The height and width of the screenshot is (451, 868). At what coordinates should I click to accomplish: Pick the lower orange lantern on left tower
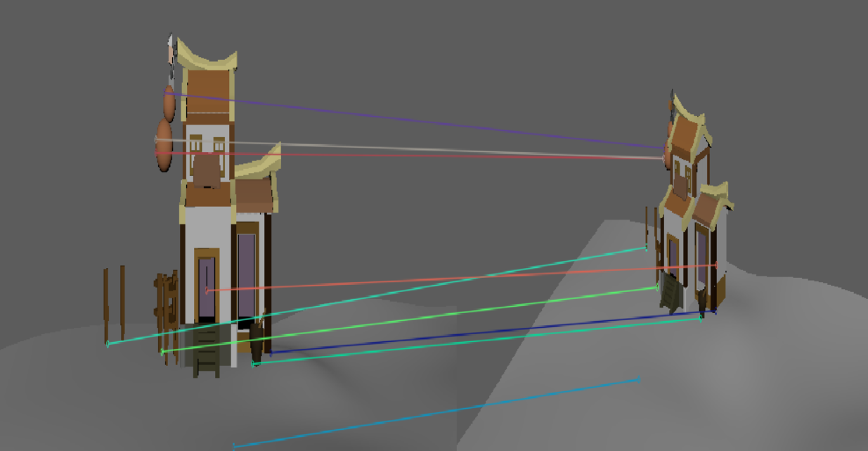(164, 146)
